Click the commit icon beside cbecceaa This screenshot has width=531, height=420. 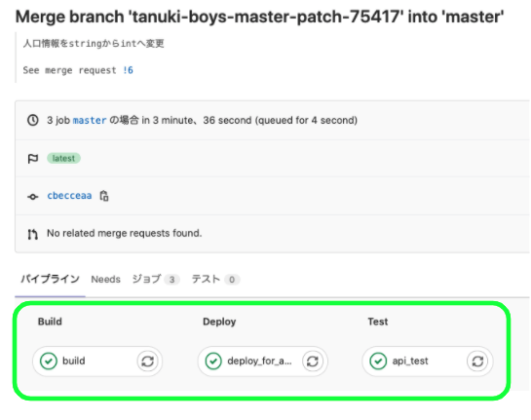point(33,197)
